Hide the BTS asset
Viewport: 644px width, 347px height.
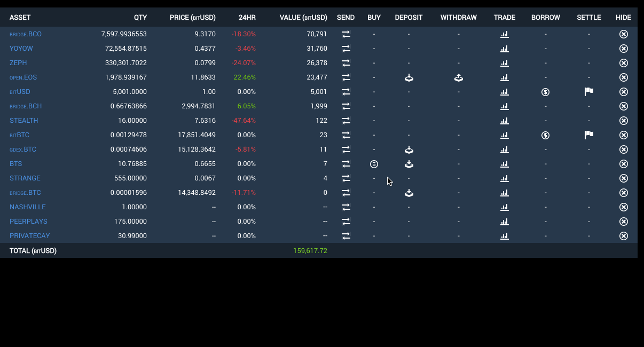pos(623,164)
